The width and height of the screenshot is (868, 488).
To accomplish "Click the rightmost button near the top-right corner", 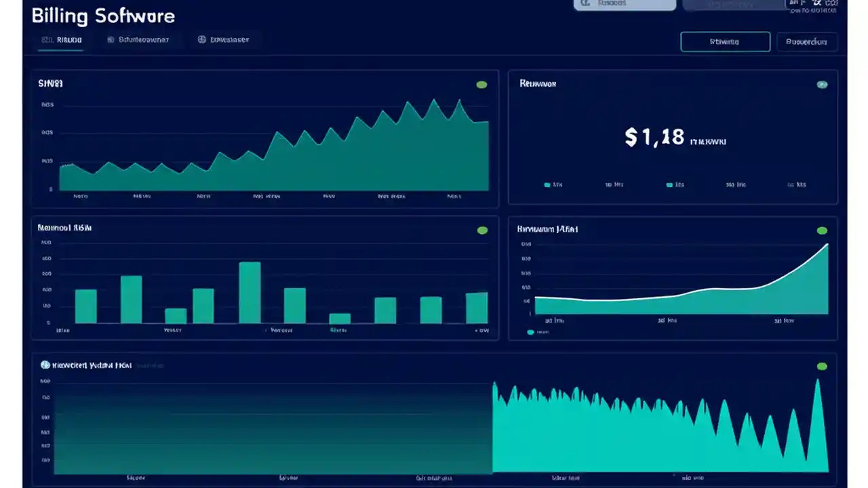I will click(807, 41).
